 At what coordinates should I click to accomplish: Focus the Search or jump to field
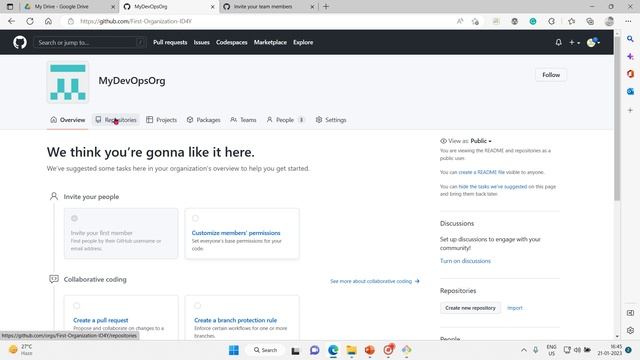(89, 42)
